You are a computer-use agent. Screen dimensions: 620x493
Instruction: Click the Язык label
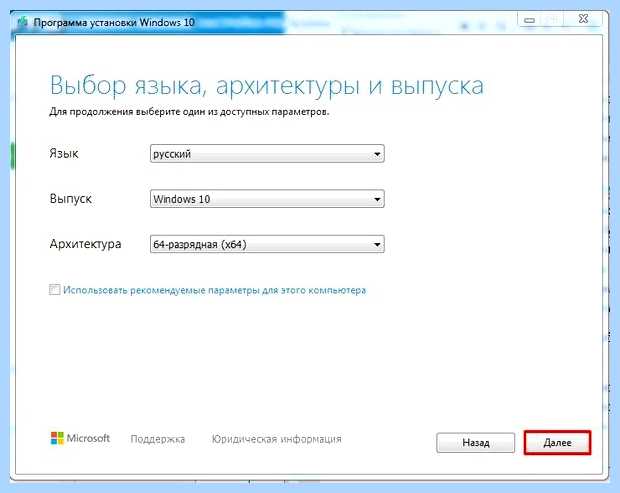(x=64, y=153)
